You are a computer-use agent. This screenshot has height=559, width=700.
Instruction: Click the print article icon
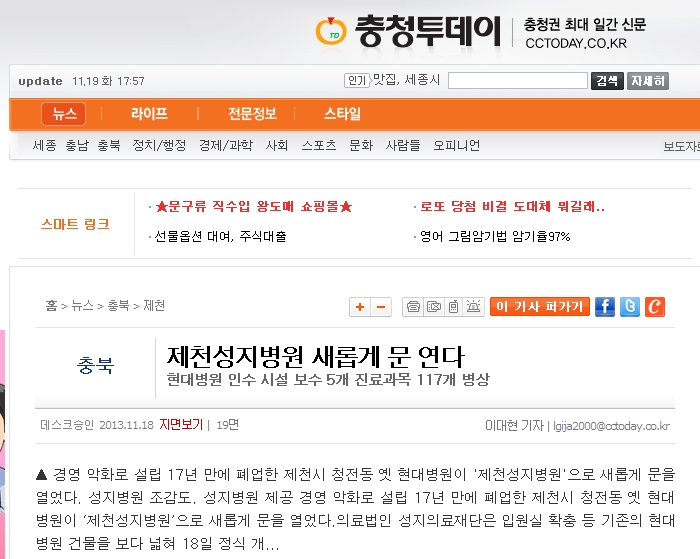(x=412, y=307)
